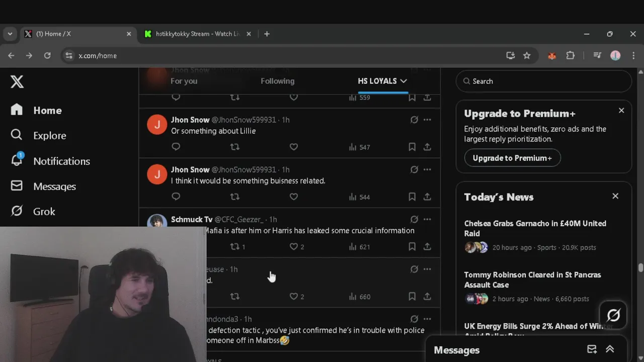This screenshot has height=362, width=644.
Task: Open more options on Schmuck Tv's post
Action: pyautogui.click(x=427, y=219)
